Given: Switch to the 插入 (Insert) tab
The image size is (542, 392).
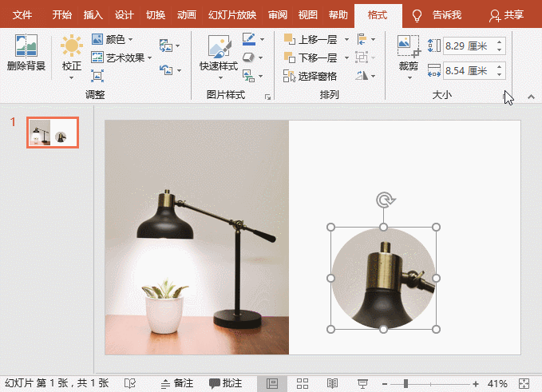Looking at the screenshot, I should coord(93,15).
